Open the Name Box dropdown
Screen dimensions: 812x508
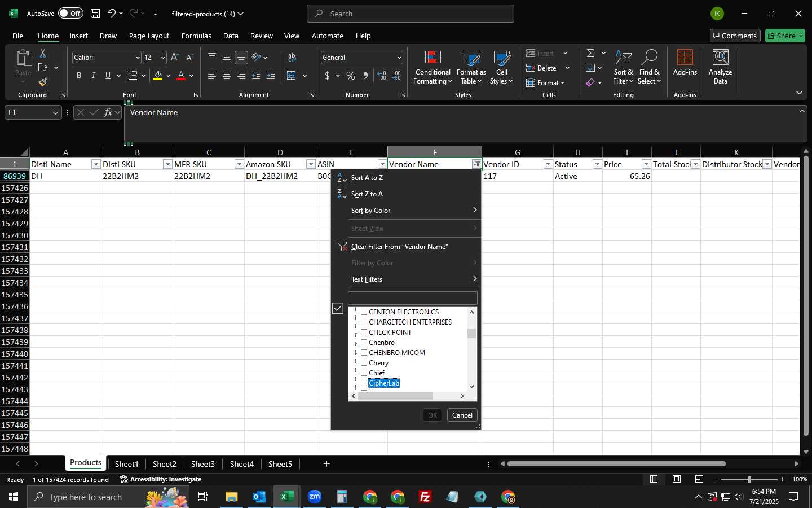pyautogui.click(x=55, y=112)
